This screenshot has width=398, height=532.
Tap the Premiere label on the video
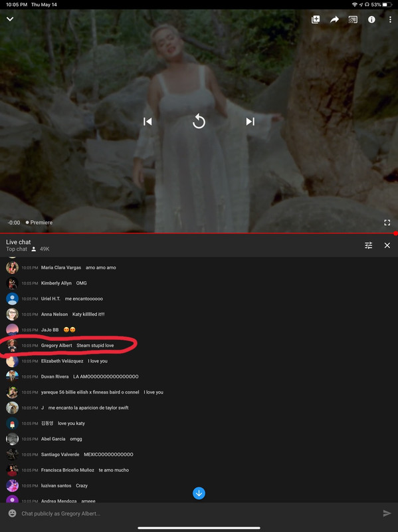(39, 223)
